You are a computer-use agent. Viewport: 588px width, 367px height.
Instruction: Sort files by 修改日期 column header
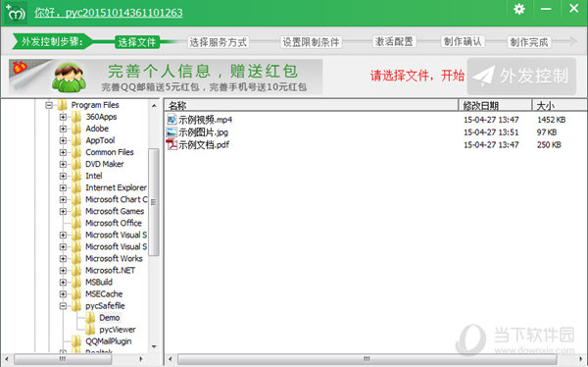(495, 105)
